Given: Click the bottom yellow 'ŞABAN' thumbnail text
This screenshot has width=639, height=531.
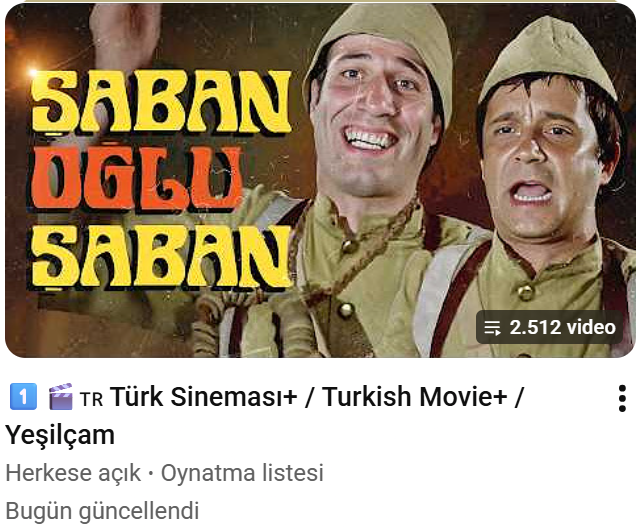Looking at the screenshot, I should [161, 255].
